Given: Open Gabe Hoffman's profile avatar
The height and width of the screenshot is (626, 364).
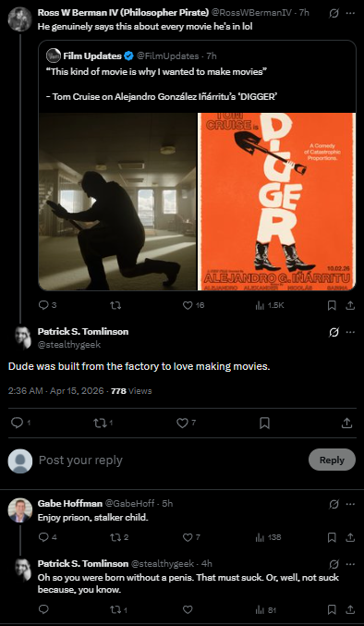Looking at the screenshot, I should [x=20, y=509].
